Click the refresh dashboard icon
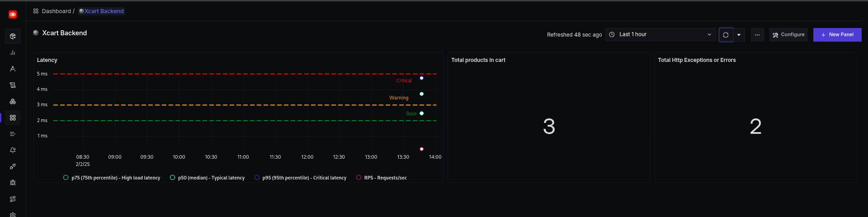868x217 pixels. coord(726,35)
